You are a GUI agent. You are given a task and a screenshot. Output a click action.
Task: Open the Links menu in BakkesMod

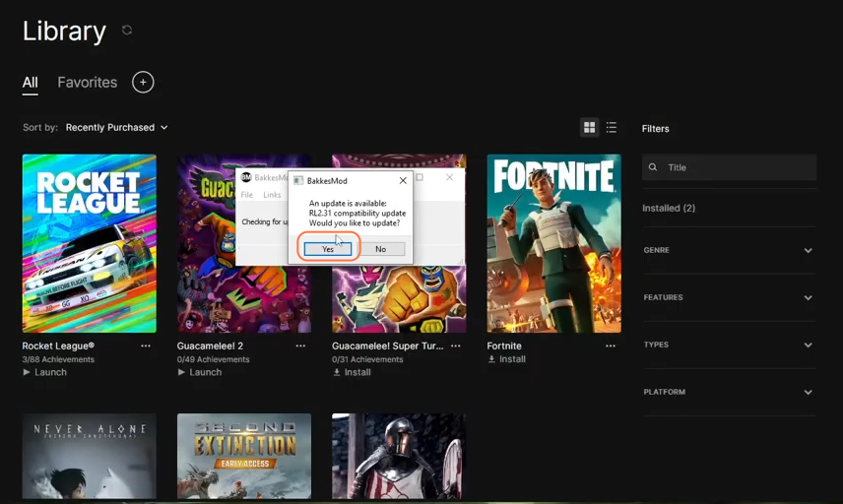point(272,195)
